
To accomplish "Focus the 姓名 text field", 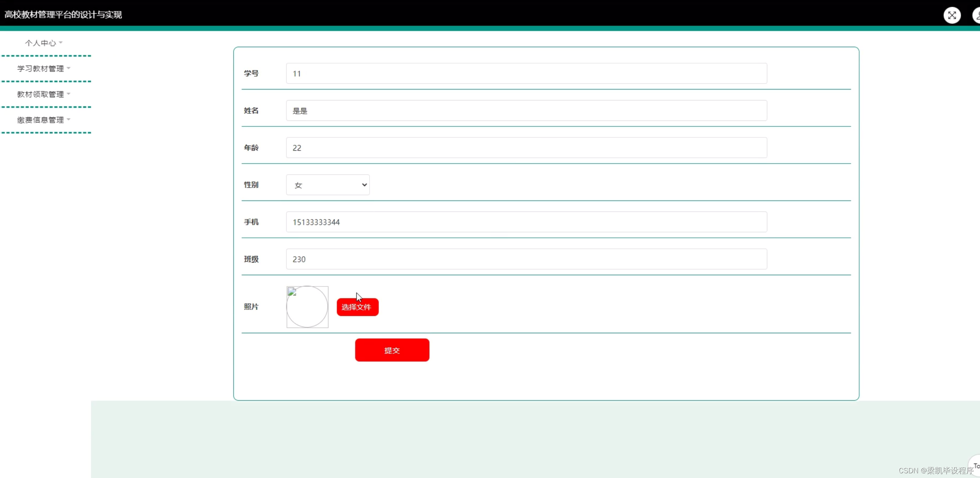I will coord(526,111).
